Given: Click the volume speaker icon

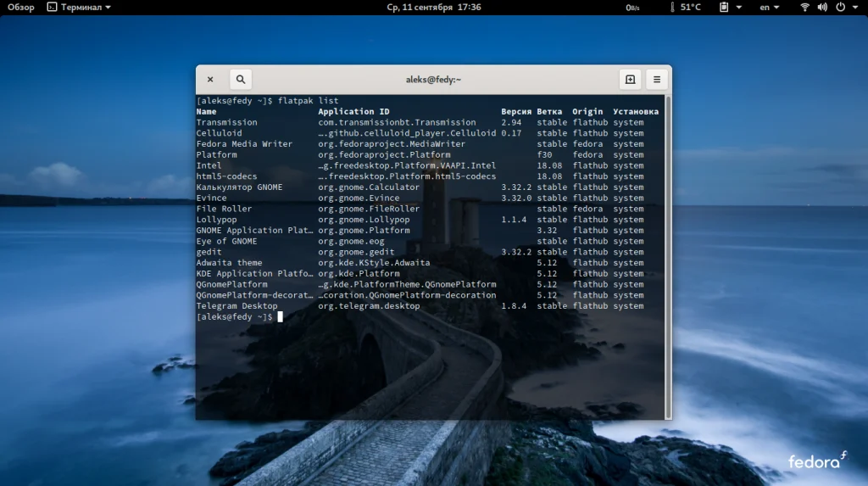Looking at the screenshot, I should point(822,7).
